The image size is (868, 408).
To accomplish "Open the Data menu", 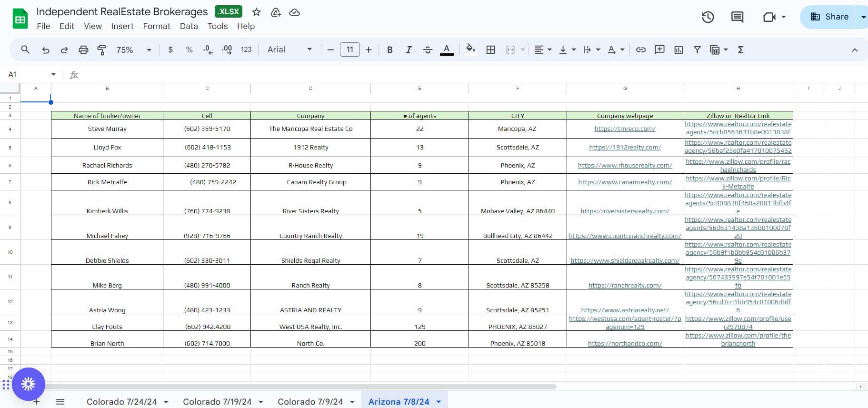I will coord(189,26).
